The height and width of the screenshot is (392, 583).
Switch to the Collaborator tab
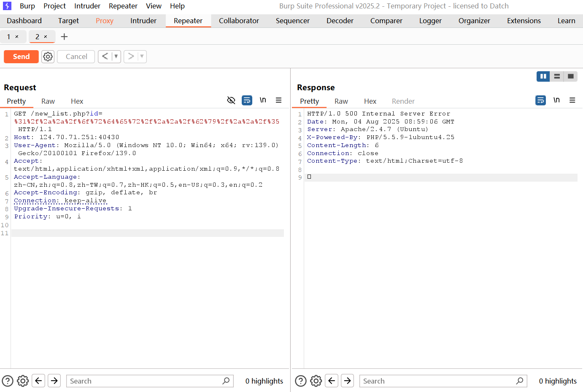click(239, 21)
